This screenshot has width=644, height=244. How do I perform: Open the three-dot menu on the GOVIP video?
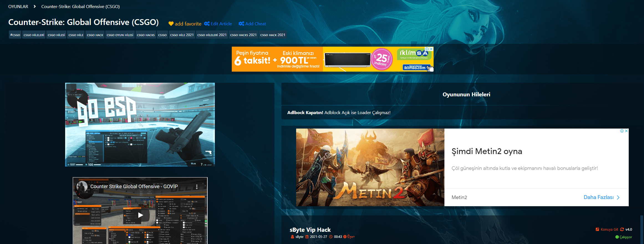pyautogui.click(x=197, y=187)
